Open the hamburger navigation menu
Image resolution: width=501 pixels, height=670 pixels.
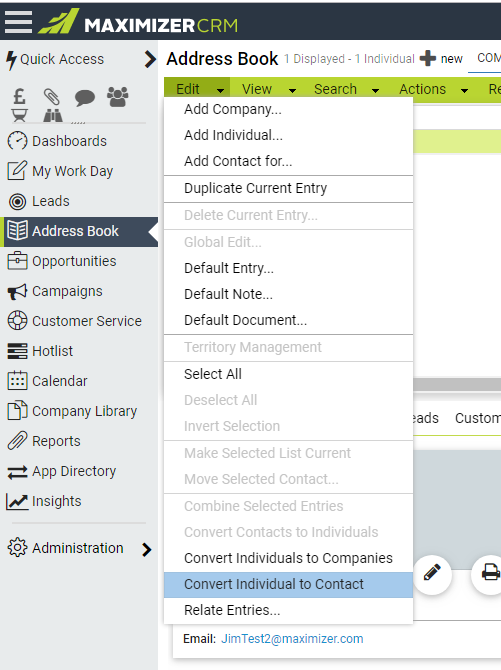(x=18, y=21)
